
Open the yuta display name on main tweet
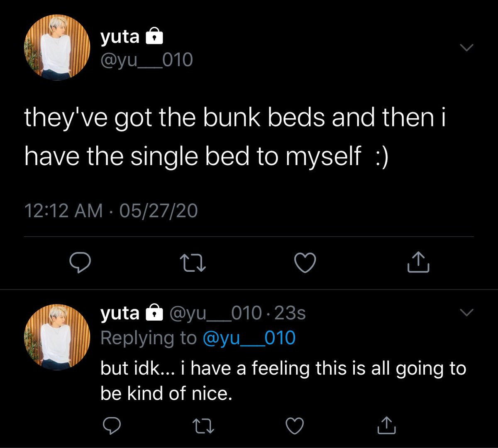(120, 37)
